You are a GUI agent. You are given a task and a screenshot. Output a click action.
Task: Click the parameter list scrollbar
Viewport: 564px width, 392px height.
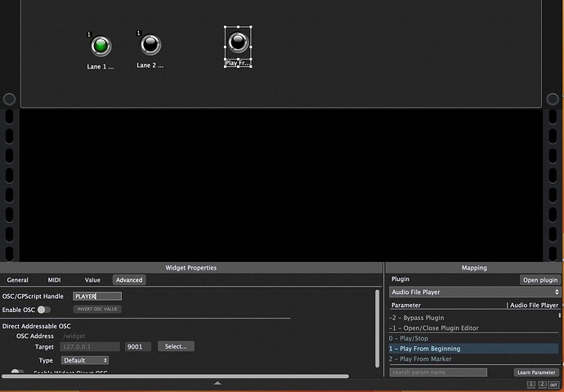pos(559,315)
